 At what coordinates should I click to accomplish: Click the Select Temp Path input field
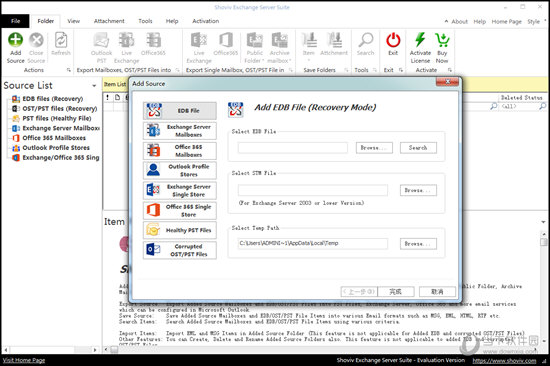pos(313,243)
